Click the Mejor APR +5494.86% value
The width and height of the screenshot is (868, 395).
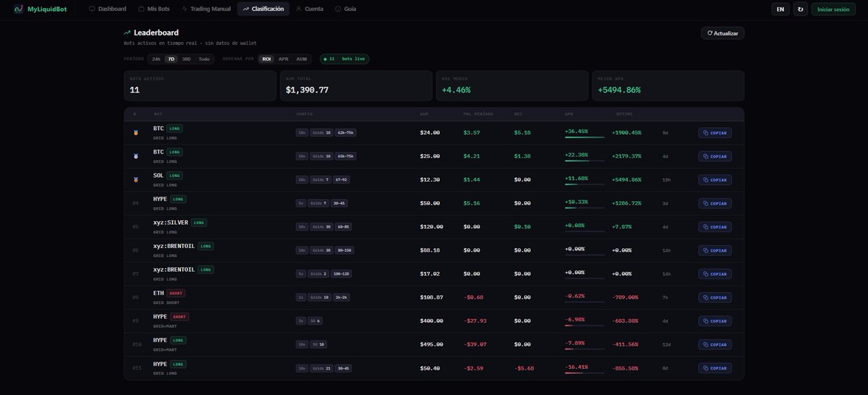tap(619, 90)
